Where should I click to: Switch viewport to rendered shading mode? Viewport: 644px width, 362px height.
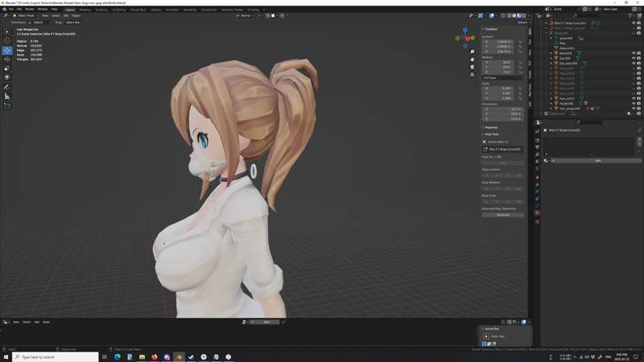click(524, 15)
